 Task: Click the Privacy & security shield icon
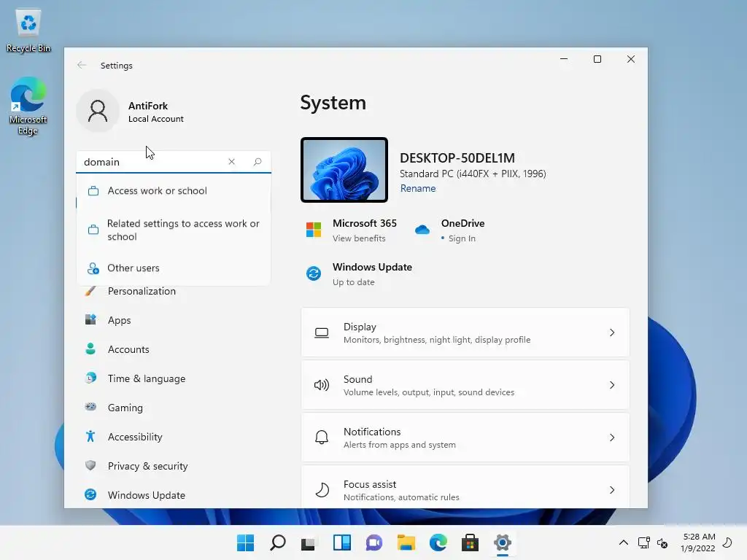tap(90, 465)
